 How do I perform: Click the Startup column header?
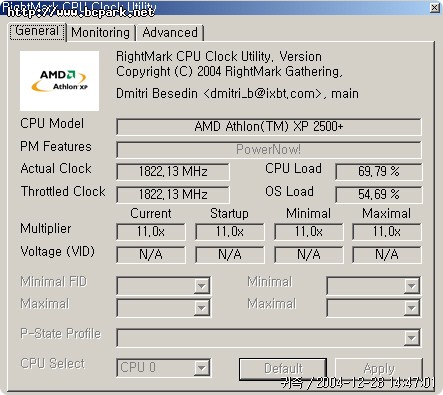pos(229,214)
